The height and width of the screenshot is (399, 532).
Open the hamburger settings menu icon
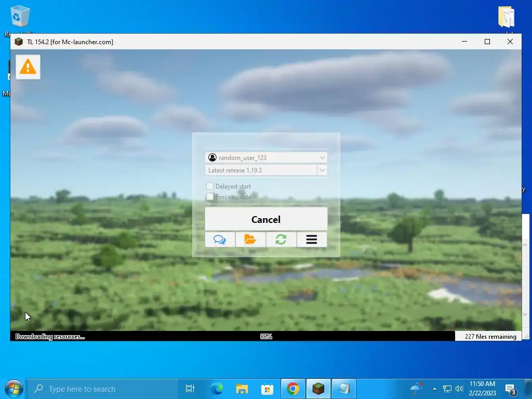(x=312, y=240)
